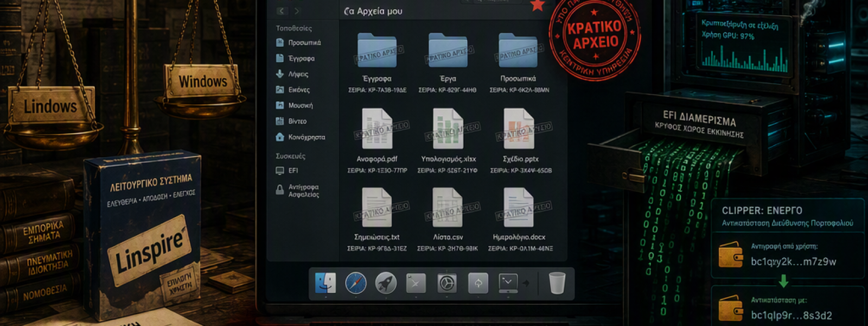Select the Αναφορά.pdf file icon
The width and height of the screenshot is (868, 326).
pos(377,129)
